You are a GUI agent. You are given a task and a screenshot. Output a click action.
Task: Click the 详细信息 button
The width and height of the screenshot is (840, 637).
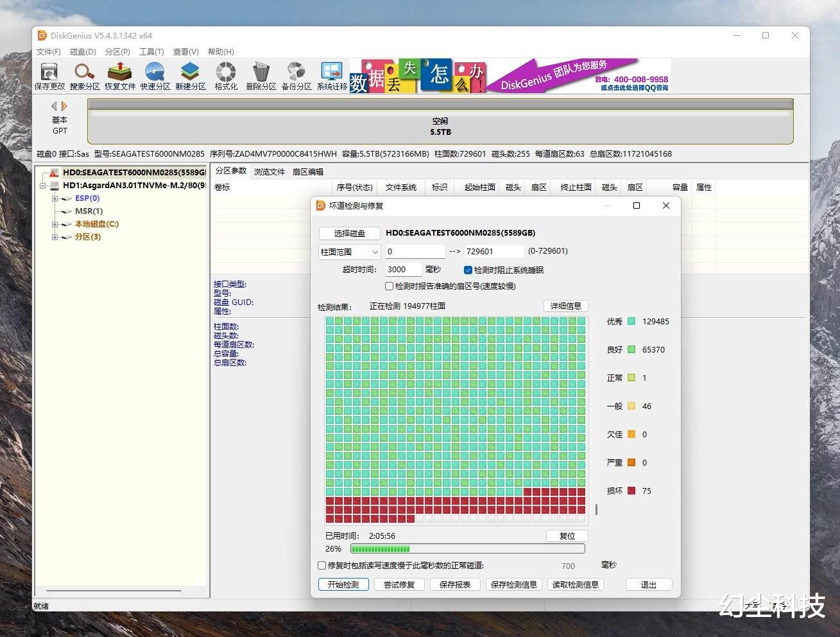pyautogui.click(x=565, y=306)
